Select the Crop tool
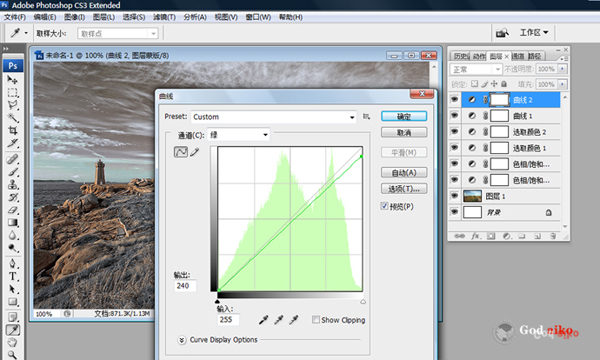Screen dimensions: 600x360 tap(12, 130)
